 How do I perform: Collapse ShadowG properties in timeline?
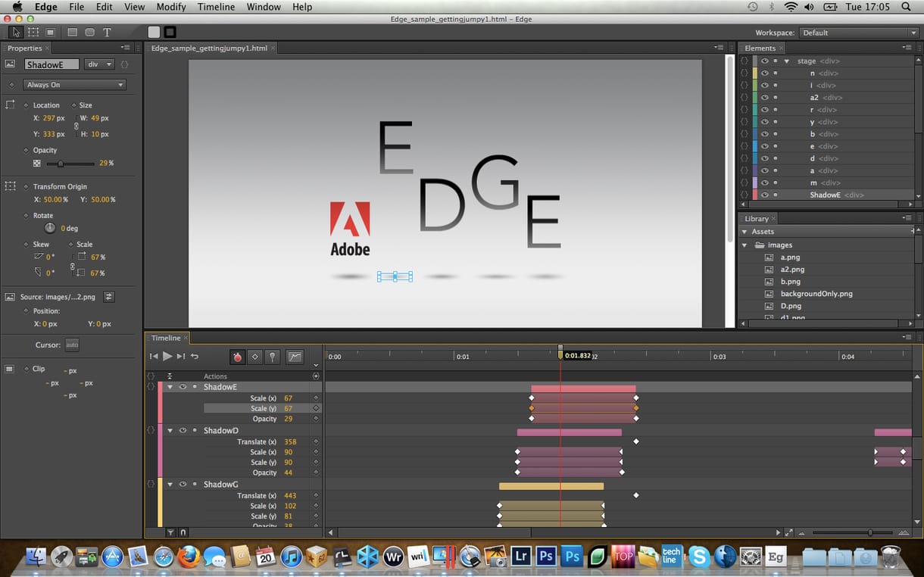(170, 484)
